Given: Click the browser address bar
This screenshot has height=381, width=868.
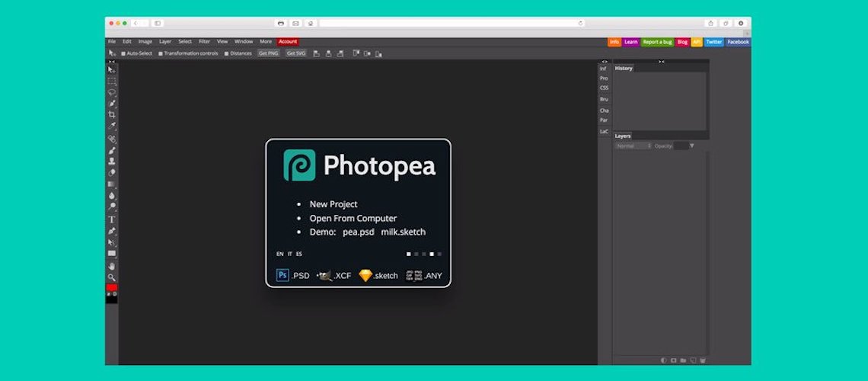Looking at the screenshot, I should click(x=452, y=24).
